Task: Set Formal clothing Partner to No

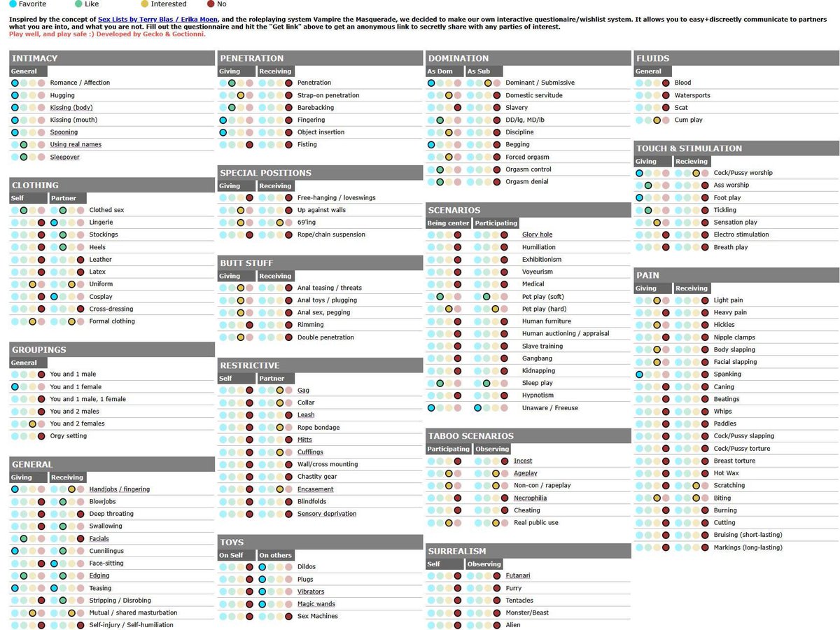Action: pyautogui.click(x=80, y=321)
